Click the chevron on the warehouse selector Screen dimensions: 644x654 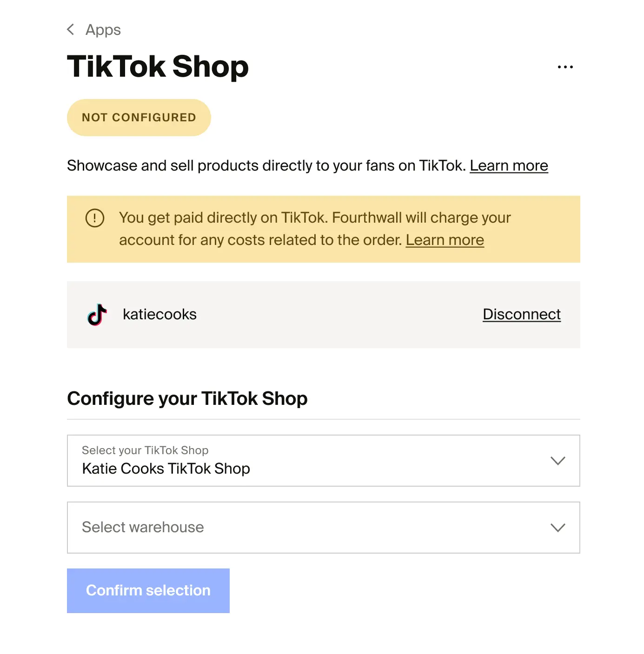pos(558,528)
